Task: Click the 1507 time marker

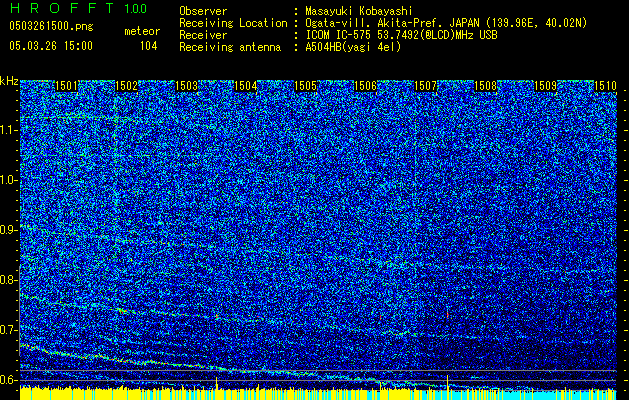Action: pos(425,86)
